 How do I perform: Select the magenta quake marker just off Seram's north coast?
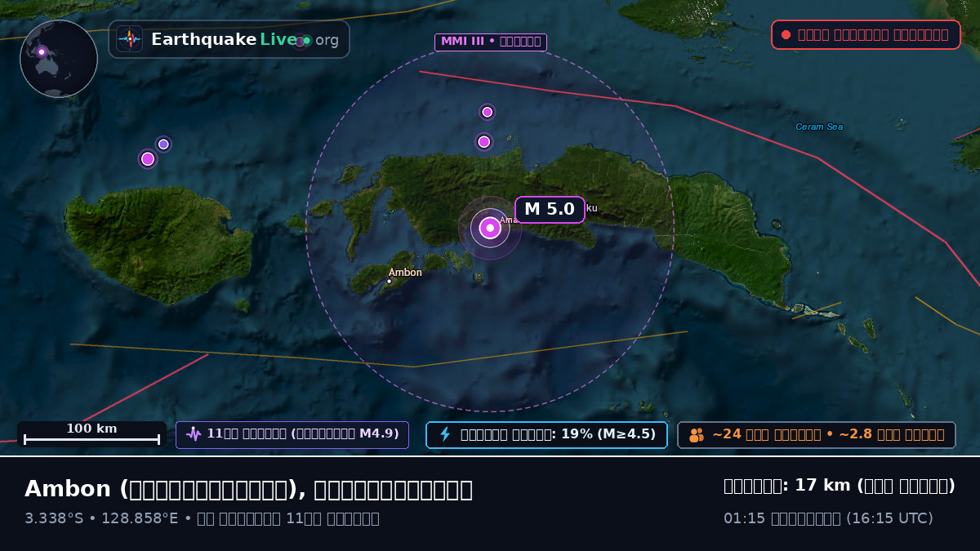[x=484, y=142]
